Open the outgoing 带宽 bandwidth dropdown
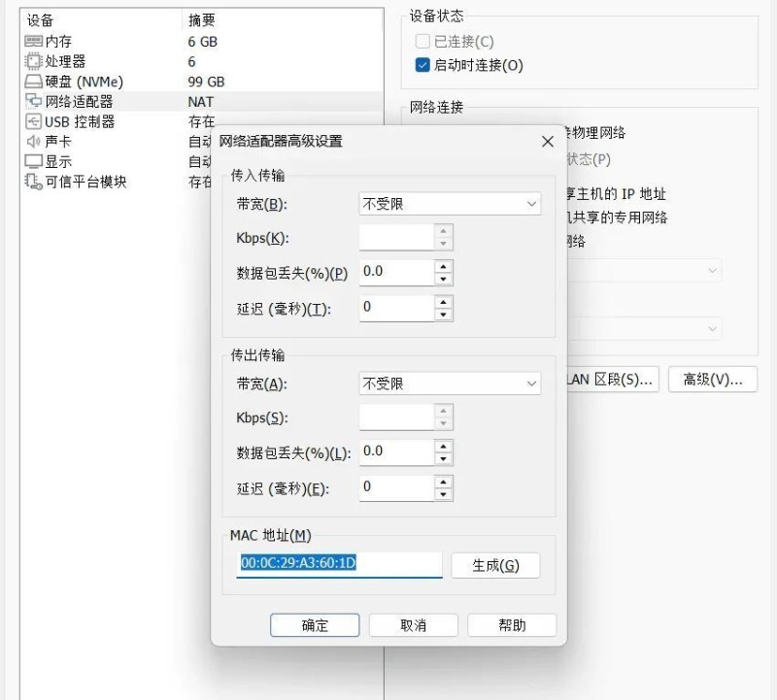This screenshot has width=777, height=700. click(x=447, y=383)
